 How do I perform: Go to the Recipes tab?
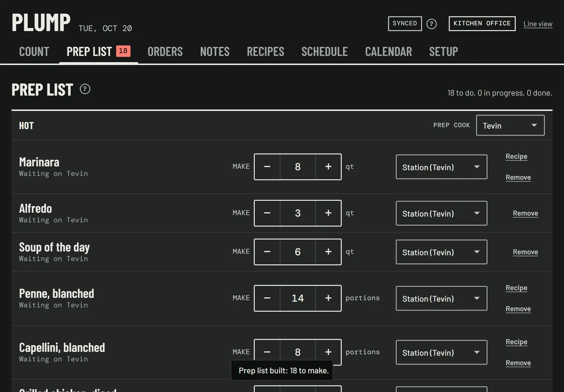click(x=265, y=52)
